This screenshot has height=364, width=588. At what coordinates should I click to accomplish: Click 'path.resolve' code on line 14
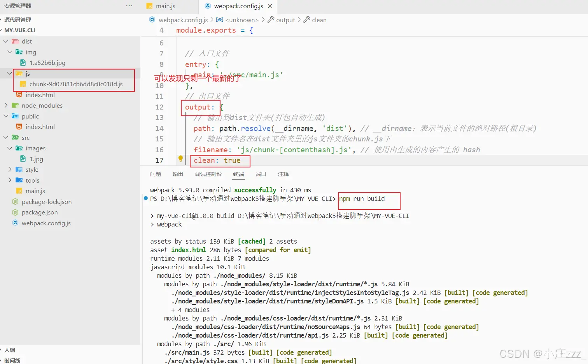point(245,128)
